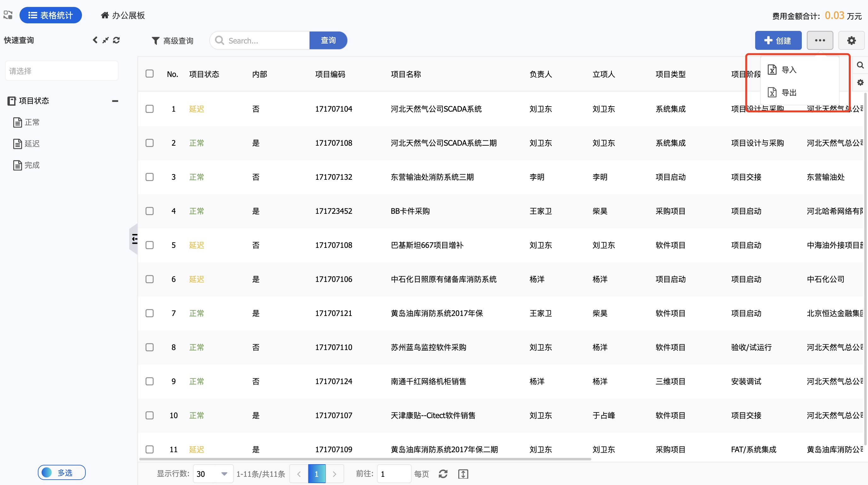Toggle the 多选 multi-select switch
The height and width of the screenshot is (485, 868).
62,472
